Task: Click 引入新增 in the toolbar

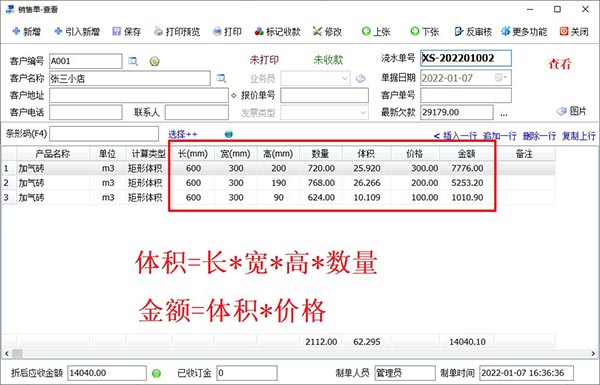Action: click(x=77, y=31)
